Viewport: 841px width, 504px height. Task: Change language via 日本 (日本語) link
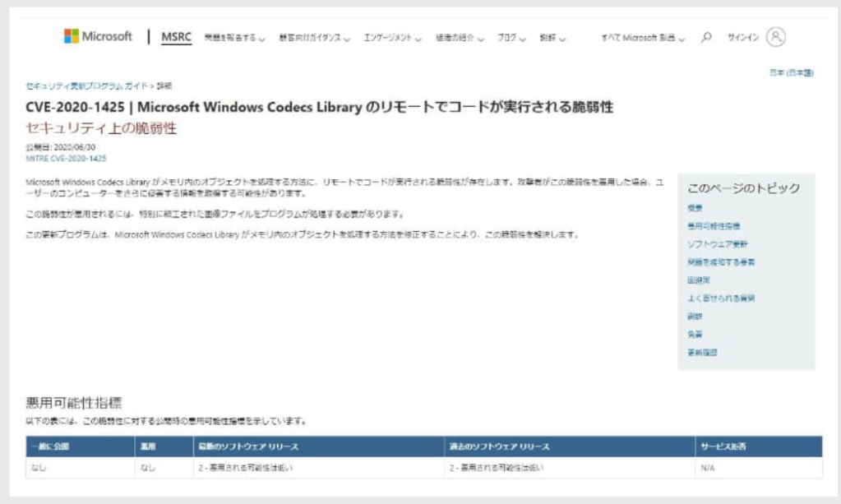[792, 73]
